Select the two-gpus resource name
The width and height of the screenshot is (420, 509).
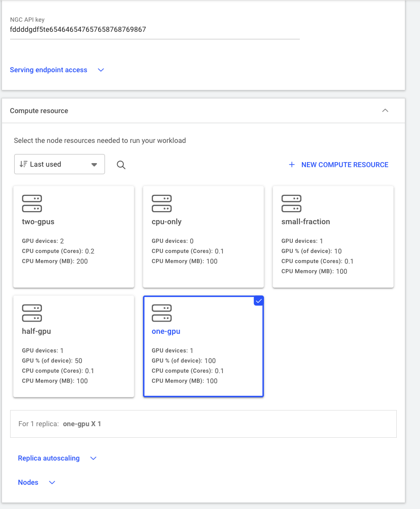(38, 222)
